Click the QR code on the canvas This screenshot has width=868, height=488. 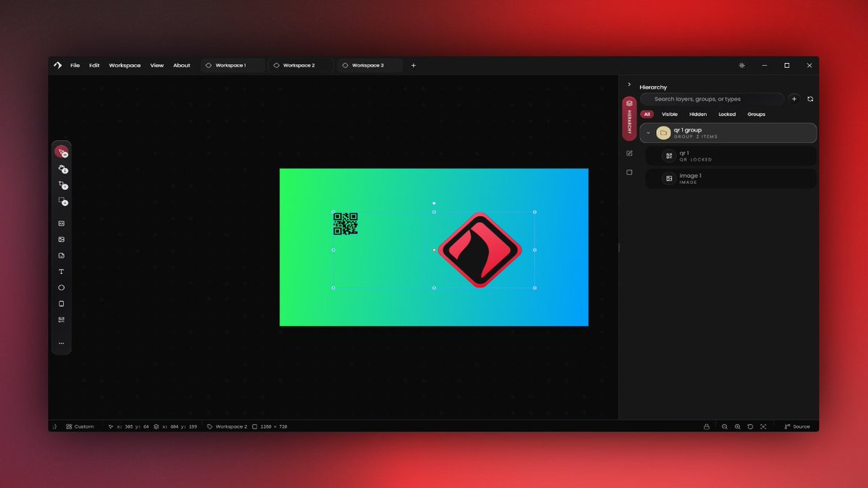pyautogui.click(x=346, y=224)
